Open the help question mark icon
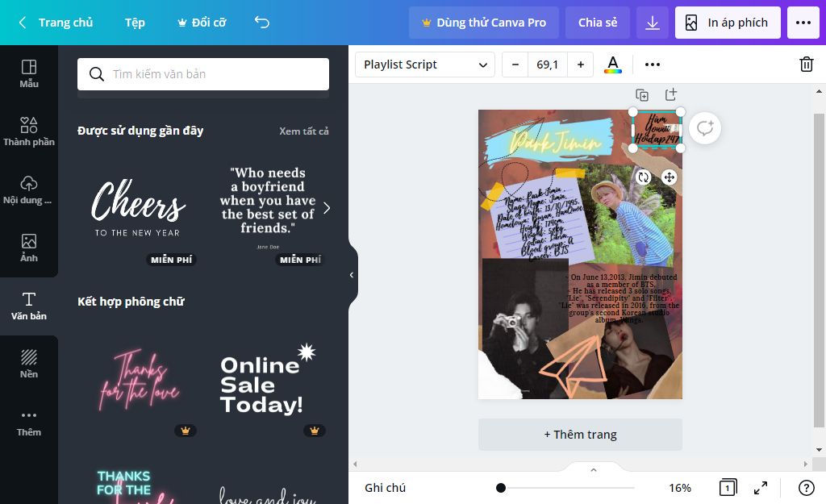The height and width of the screenshot is (504, 826). click(806, 488)
